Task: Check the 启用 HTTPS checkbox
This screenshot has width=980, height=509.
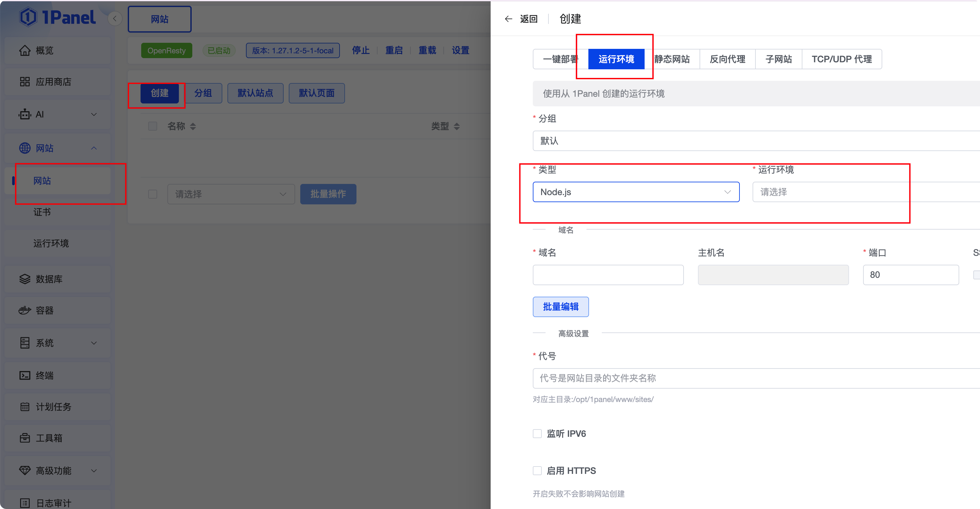Action: point(537,471)
